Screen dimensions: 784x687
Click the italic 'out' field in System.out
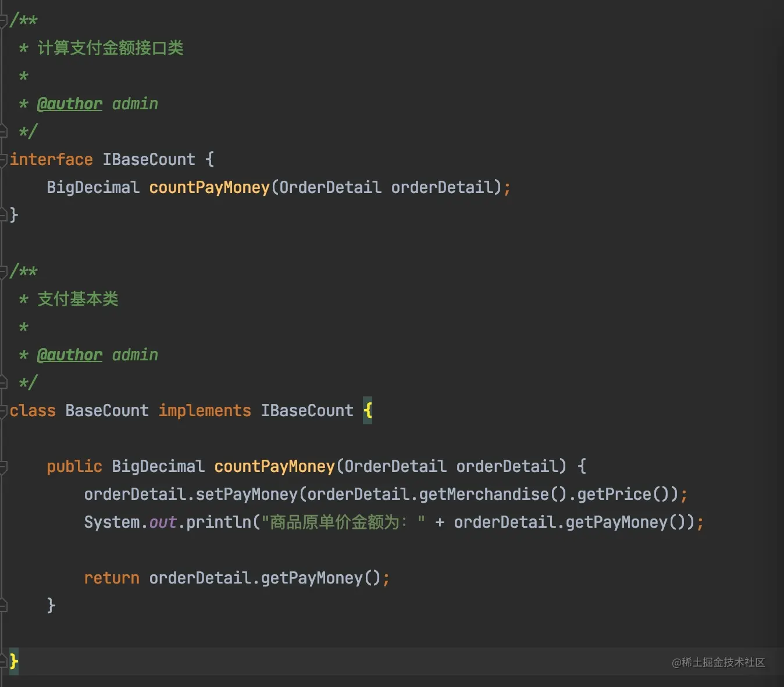pyautogui.click(x=163, y=522)
